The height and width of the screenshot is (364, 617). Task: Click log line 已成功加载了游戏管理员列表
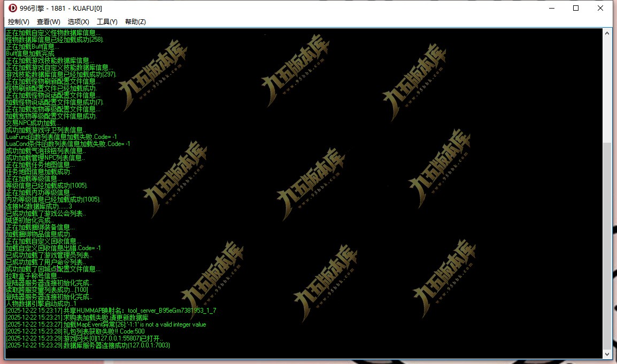pos(49,255)
